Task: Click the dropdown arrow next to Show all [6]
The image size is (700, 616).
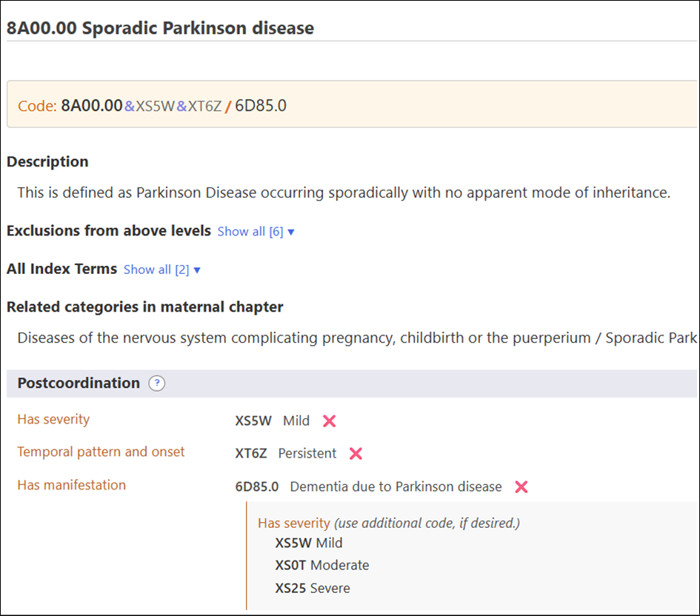Action: click(289, 231)
